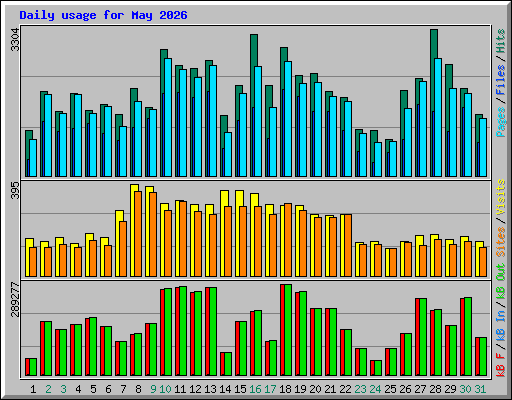Screen dimensions: 512x400
Task: Click the orange sites bar for day 9
Action: (153, 234)
